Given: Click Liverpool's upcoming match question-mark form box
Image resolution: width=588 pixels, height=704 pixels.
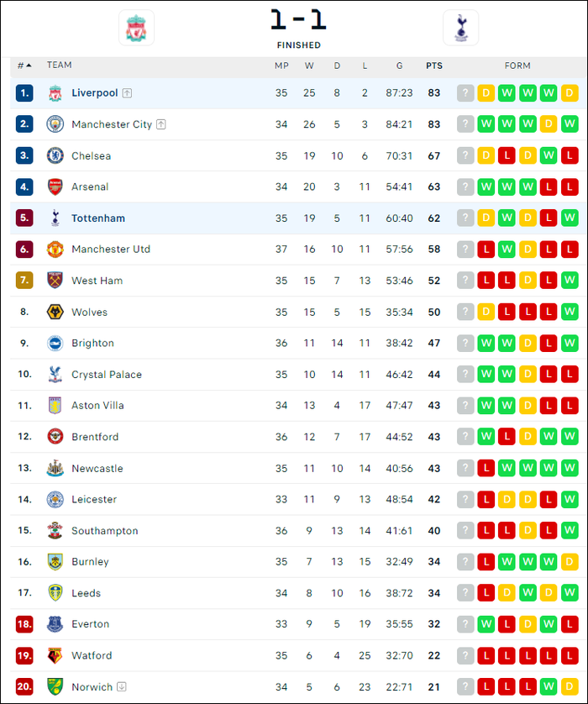Looking at the screenshot, I should point(465,93).
